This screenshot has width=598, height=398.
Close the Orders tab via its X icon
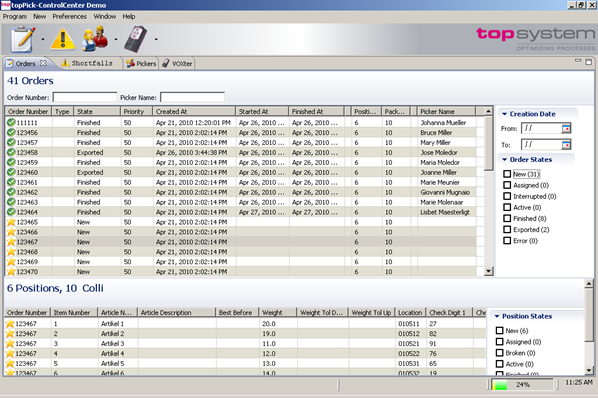coord(43,63)
